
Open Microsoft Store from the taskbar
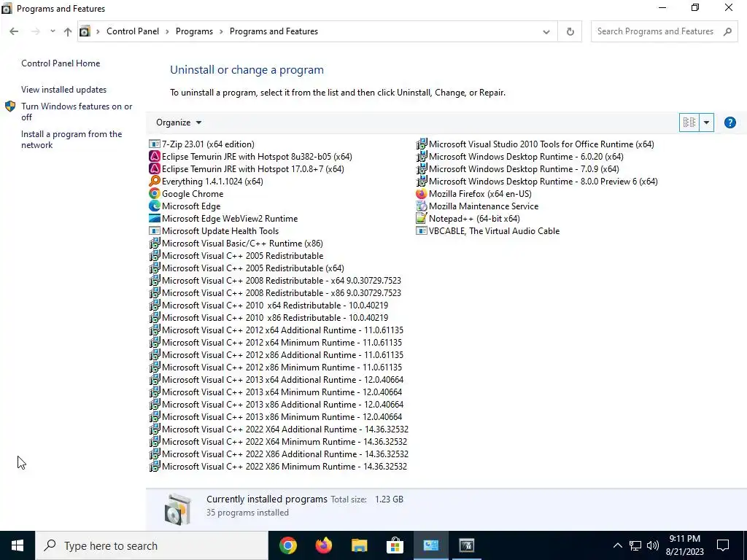coord(395,545)
